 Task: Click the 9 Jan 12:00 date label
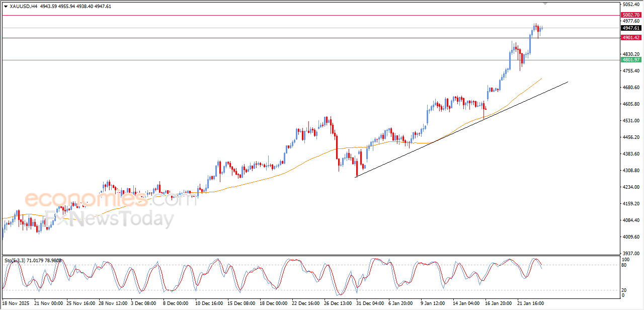click(x=434, y=303)
